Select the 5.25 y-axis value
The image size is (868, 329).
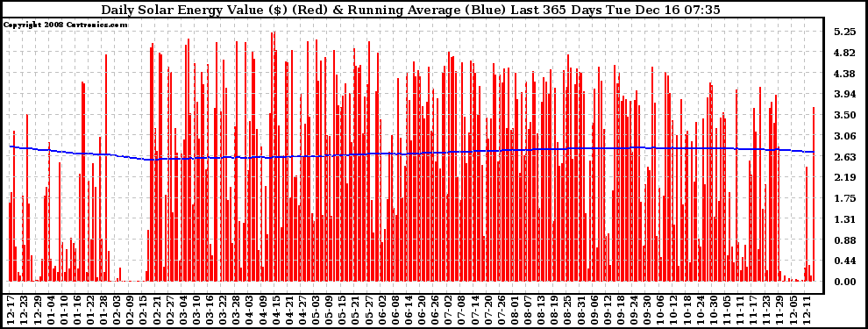click(844, 32)
